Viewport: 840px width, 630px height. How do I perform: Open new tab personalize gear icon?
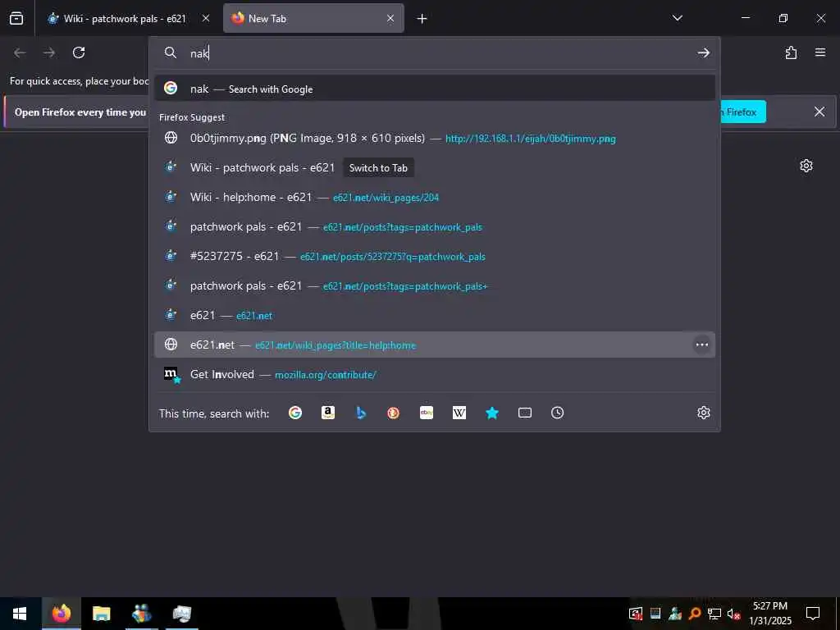pyautogui.click(x=806, y=166)
